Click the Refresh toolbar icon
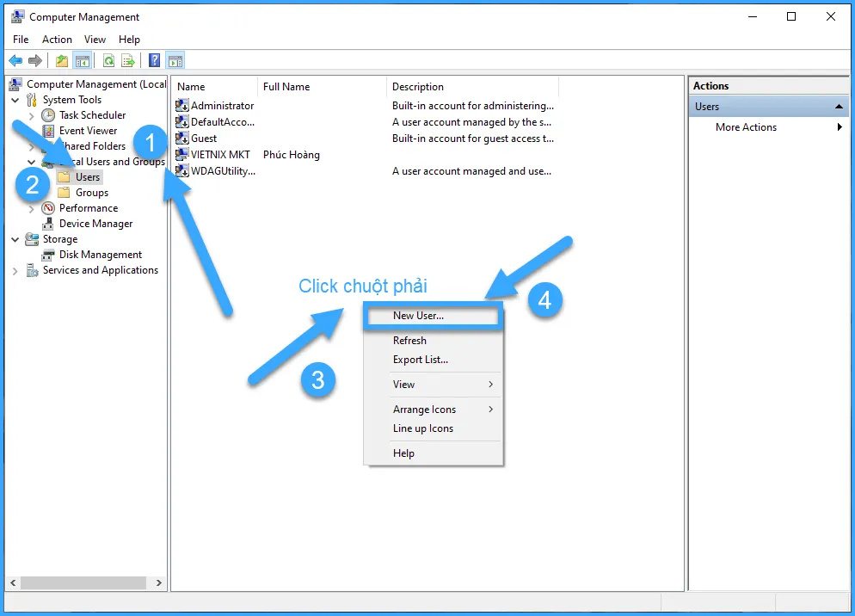The height and width of the screenshot is (616, 855). click(x=108, y=60)
